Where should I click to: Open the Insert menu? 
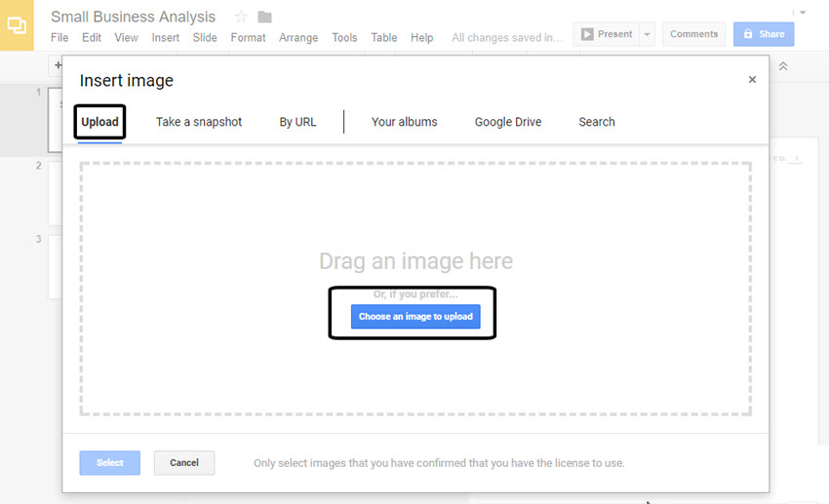pos(166,37)
